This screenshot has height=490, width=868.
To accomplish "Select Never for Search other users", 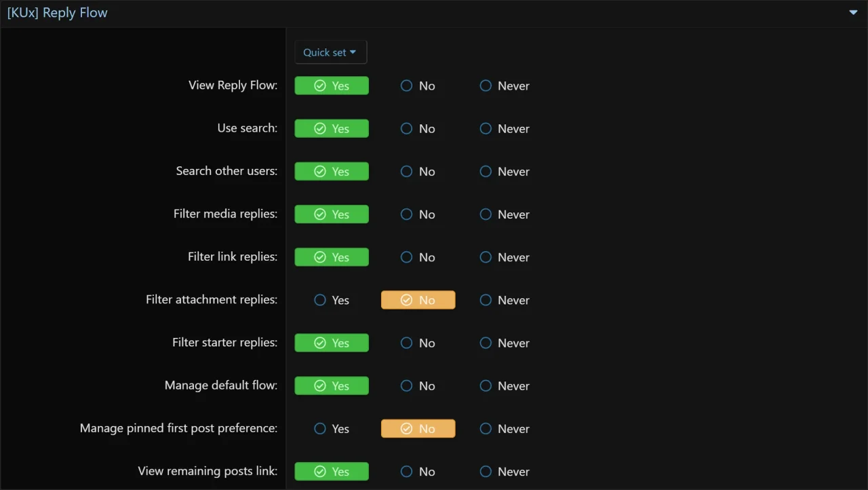I will pyautogui.click(x=505, y=171).
